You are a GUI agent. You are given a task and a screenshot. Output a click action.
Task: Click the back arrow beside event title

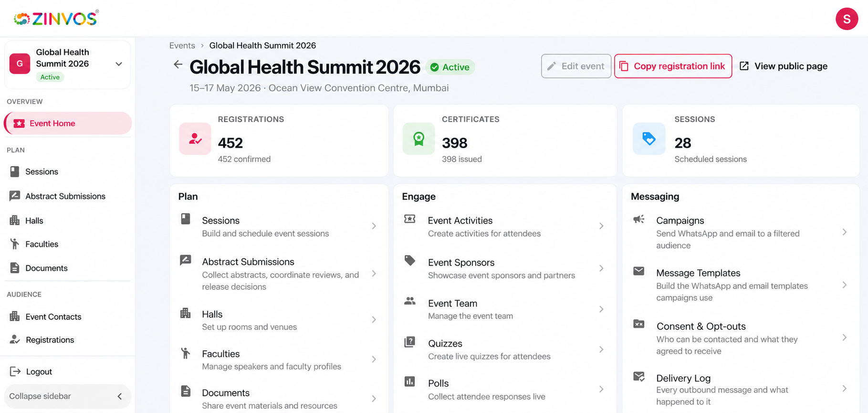(x=178, y=64)
